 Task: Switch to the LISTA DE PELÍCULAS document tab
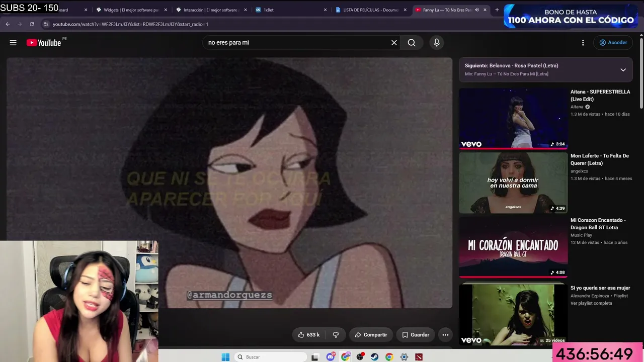pyautogui.click(x=371, y=10)
